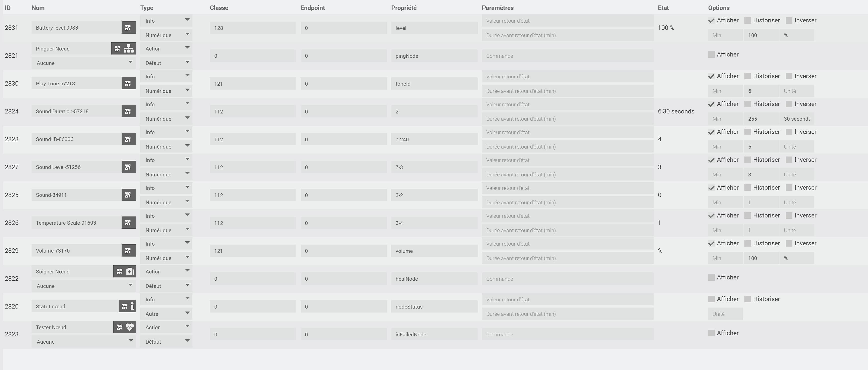Click the medkit icon in Soigner Nœud row
868x370 pixels.
(130, 271)
